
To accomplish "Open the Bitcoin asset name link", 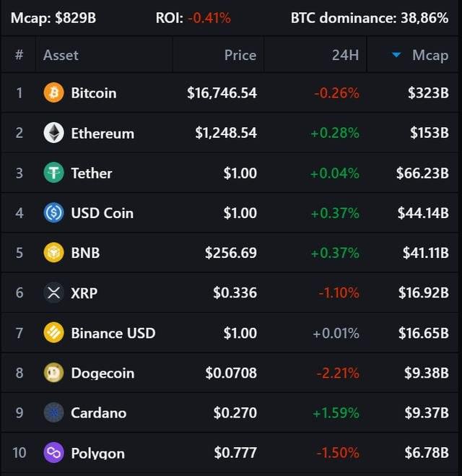I will coord(93,92).
